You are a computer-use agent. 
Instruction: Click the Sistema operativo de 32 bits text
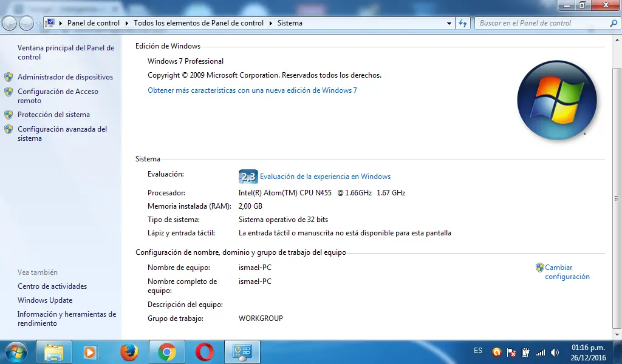coord(283,220)
